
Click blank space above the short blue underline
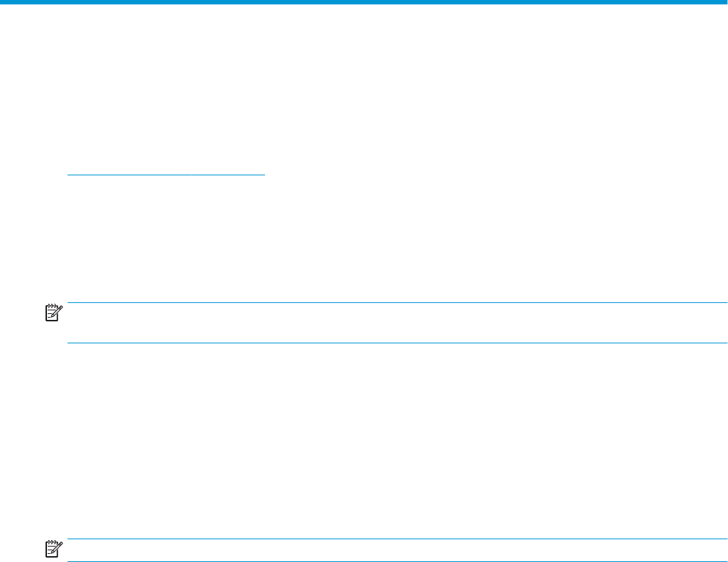pyautogui.click(x=165, y=110)
